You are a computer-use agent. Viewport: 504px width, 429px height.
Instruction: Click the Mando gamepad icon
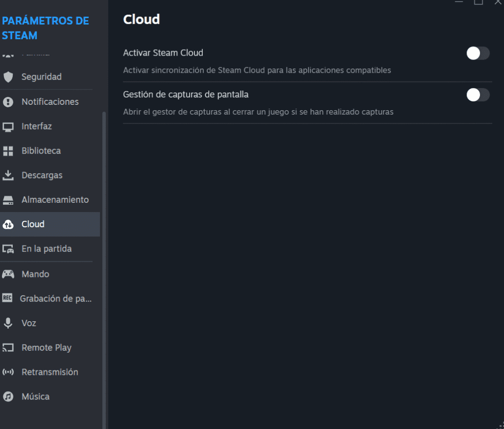coord(8,274)
